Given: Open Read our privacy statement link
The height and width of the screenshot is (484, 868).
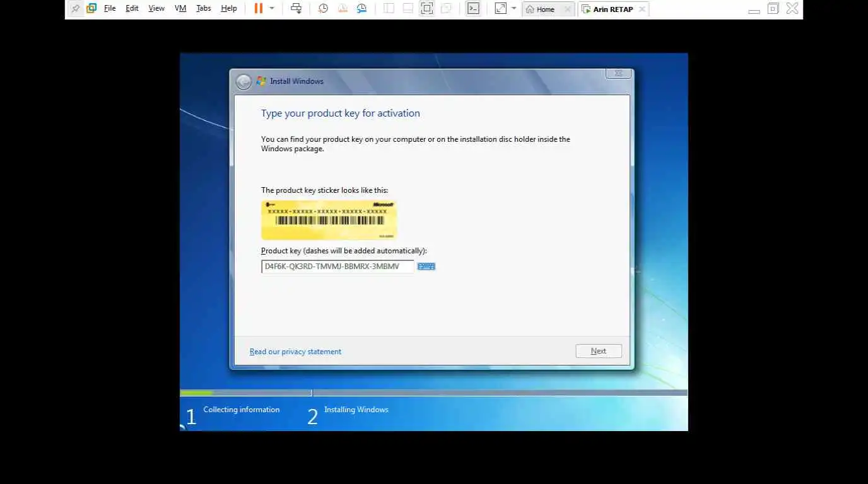Looking at the screenshot, I should click(x=295, y=352).
